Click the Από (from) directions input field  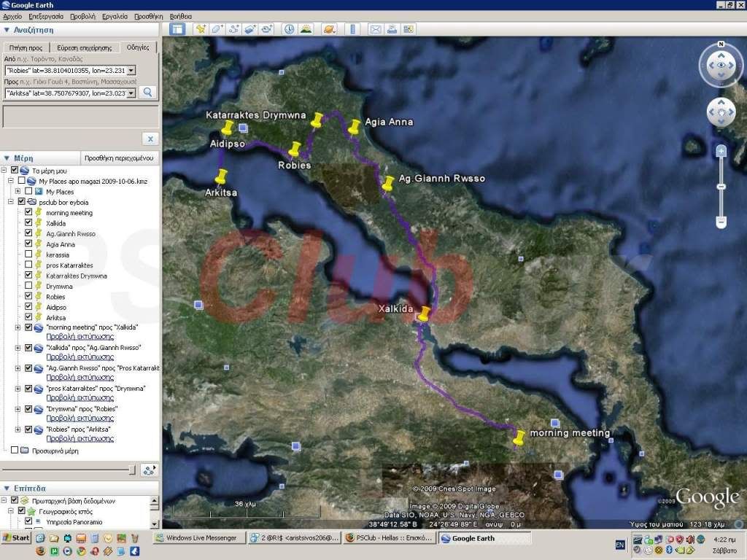pyautogui.click(x=66, y=71)
